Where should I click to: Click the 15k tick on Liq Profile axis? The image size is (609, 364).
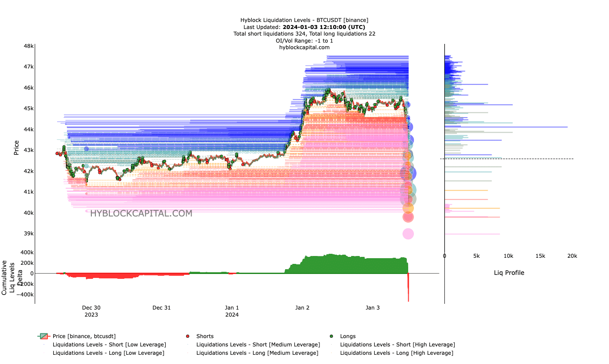[540, 256]
